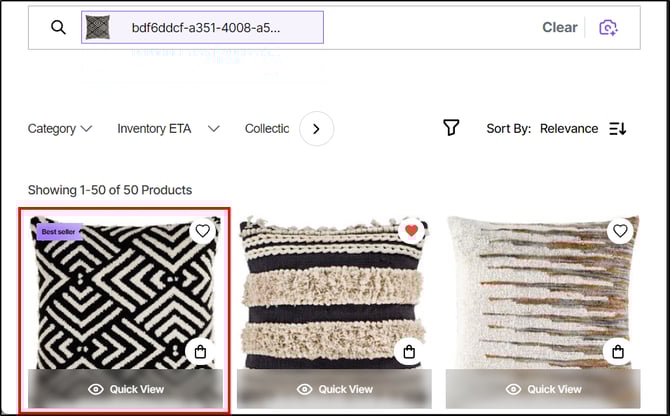Image resolution: width=670 pixels, height=416 pixels.
Task: Open the Inventory ETA dropdown
Action: (x=168, y=128)
